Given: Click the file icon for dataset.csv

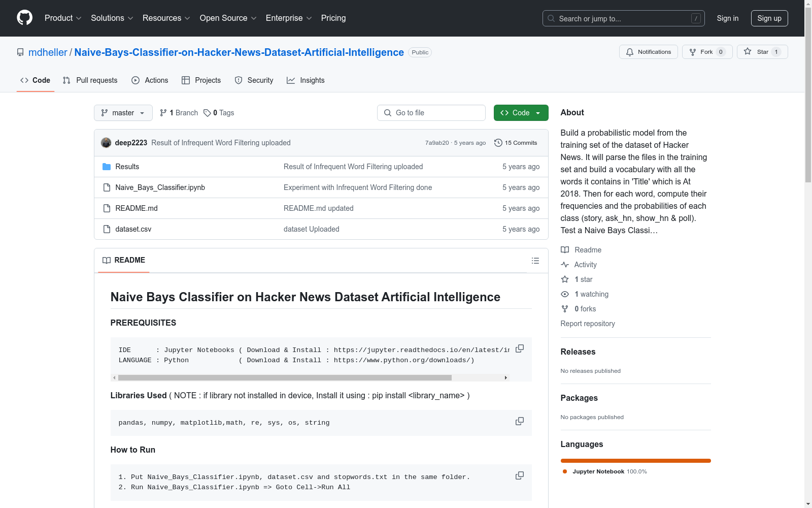Looking at the screenshot, I should (107, 229).
